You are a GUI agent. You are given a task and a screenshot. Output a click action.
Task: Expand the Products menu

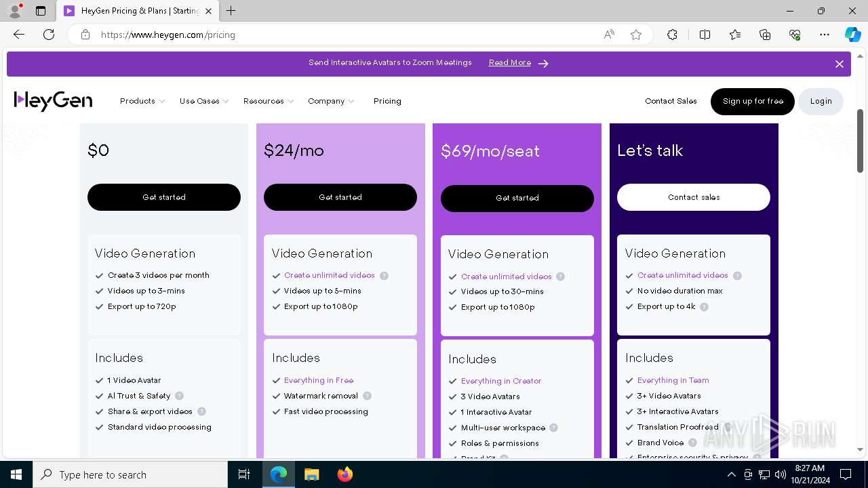[142, 101]
